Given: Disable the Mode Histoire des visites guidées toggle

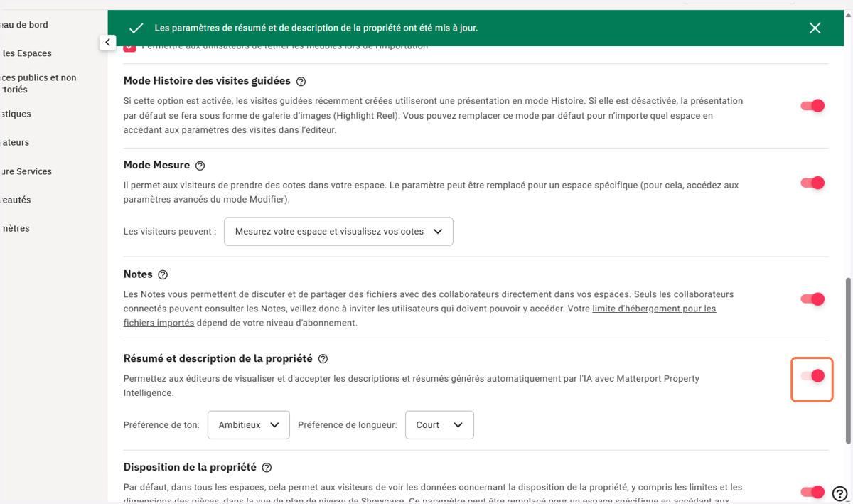Looking at the screenshot, I should (x=812, y=106).
